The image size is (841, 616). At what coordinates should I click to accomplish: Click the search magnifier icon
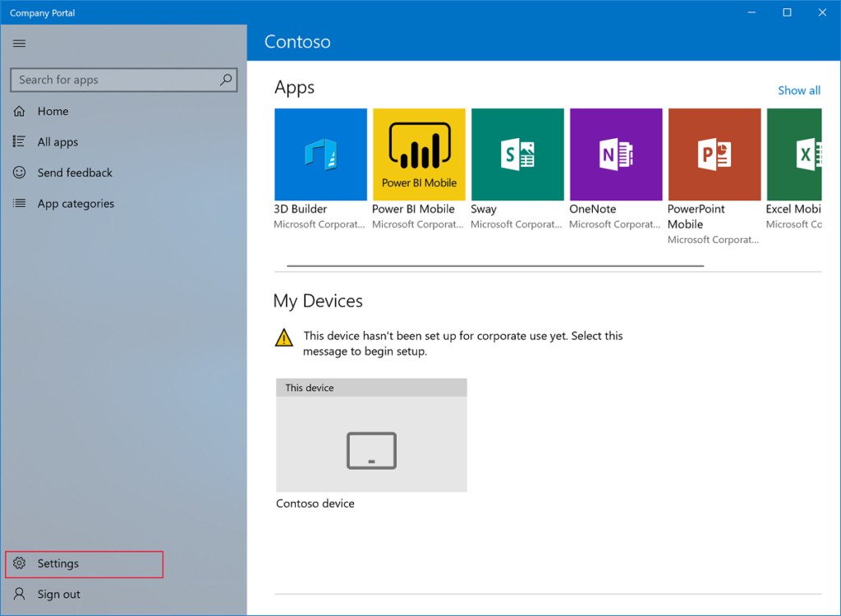click(226, 80)
